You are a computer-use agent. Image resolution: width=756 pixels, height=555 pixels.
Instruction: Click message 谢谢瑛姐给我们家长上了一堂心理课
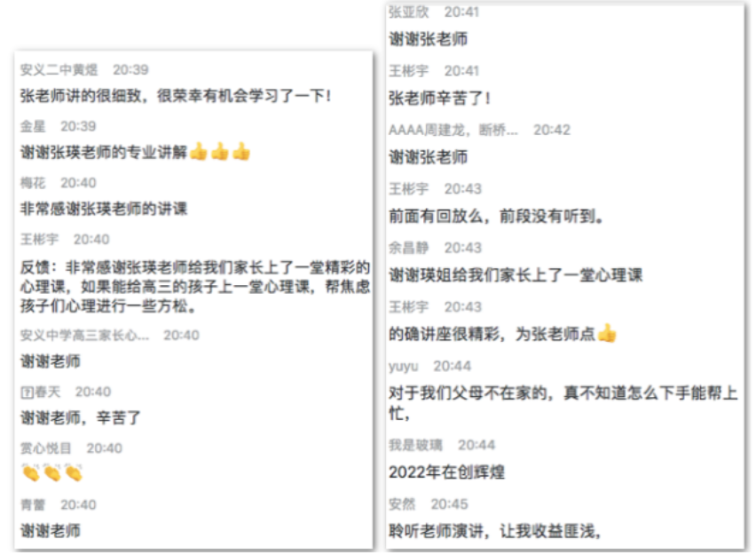(516, 275)
